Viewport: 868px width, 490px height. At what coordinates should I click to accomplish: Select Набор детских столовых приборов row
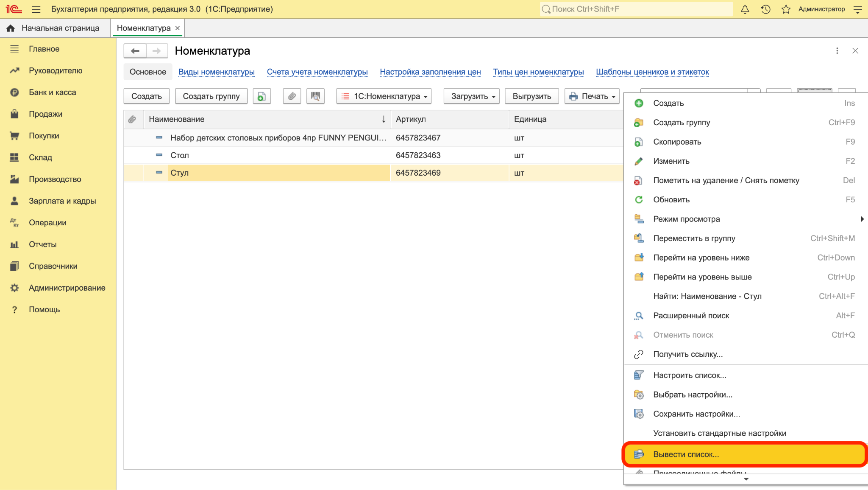tap(373, 138)
